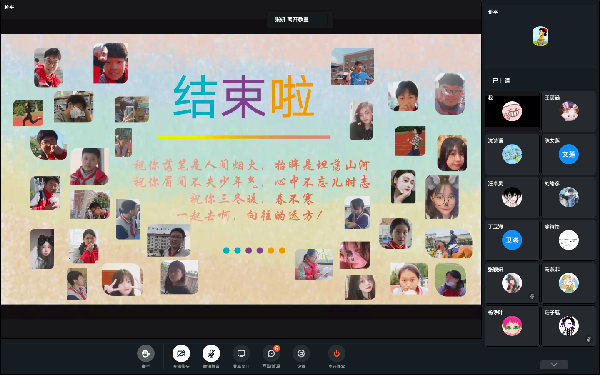Image resolution: width=600 pixels, height=375 pixels.
Task: Select the pink-haired green-glasses avatar tile
Action: pyautogui.click(x=512, y=326)
